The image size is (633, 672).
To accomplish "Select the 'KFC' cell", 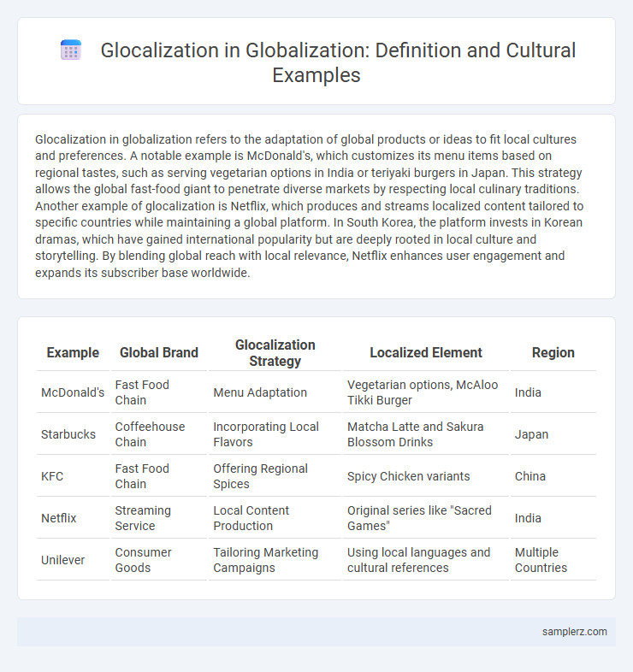I will pyautogui.click(x=73, y=476).
